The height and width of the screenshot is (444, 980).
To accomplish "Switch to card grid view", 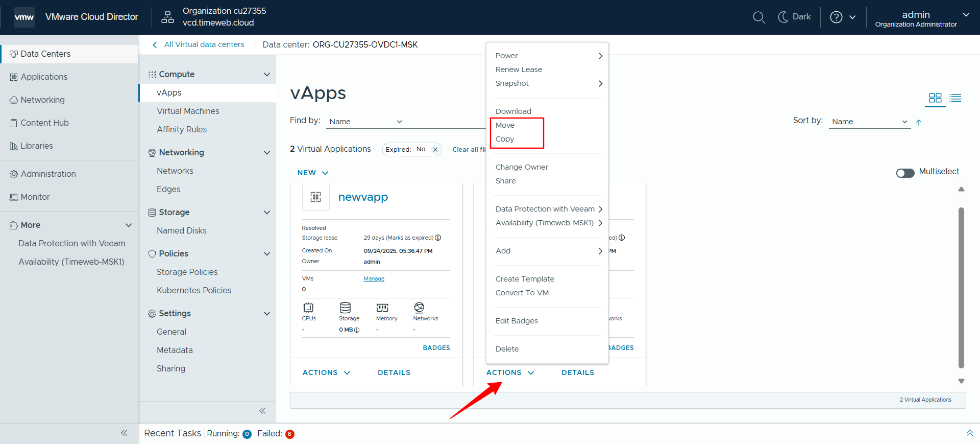I will [x=935, y=98].
